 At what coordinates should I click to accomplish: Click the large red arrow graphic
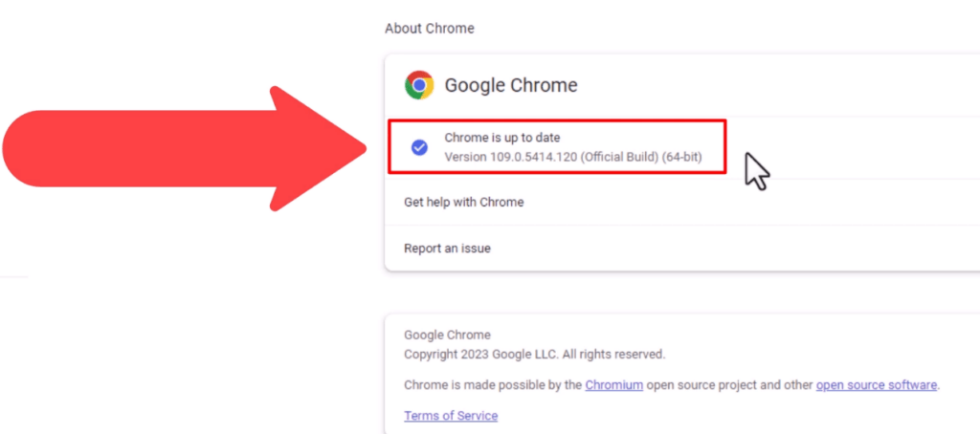coord(185,148)
